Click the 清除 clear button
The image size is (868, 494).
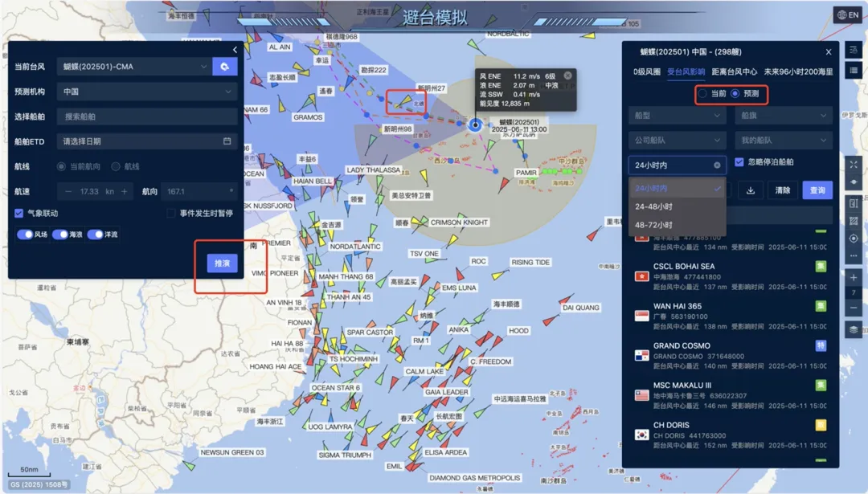782,190
